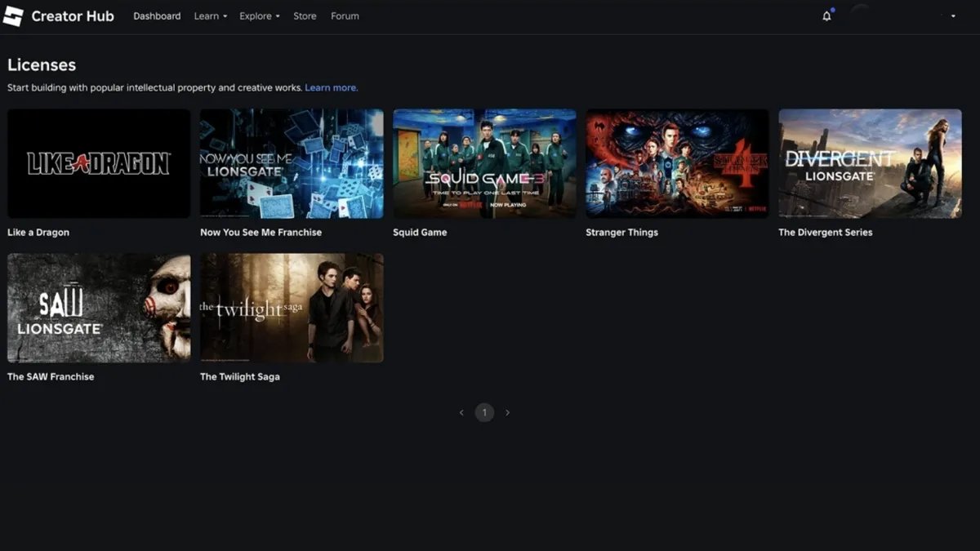The image size is (980, 551).
Task: Expand the Learn menu
Action: tap(211, 16)
